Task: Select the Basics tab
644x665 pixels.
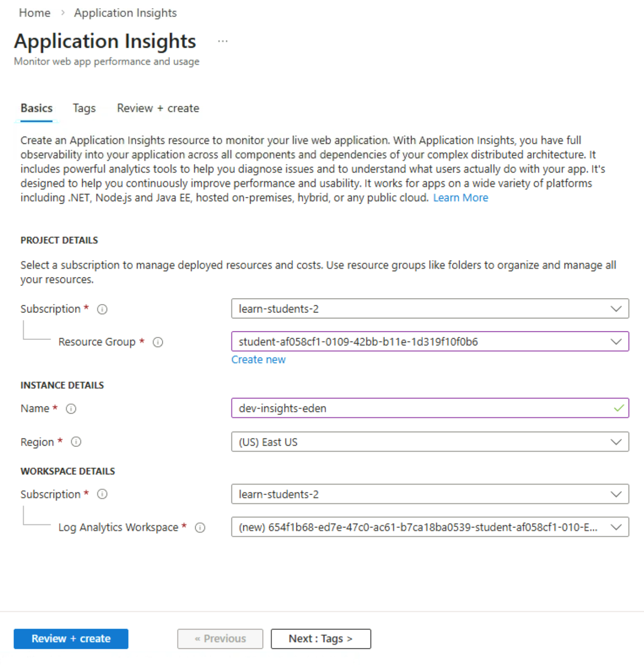Action: pos(36,108)
